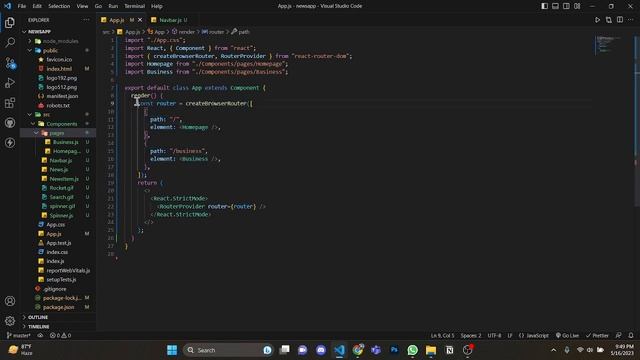Open the notifications bell in status bar

tap(631, 336)
